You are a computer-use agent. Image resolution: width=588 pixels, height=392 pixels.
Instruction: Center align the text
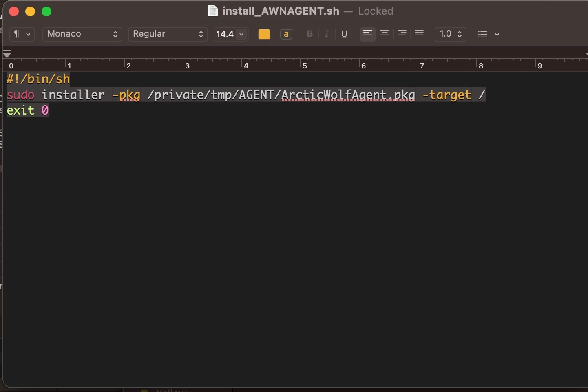pos(385,34)
